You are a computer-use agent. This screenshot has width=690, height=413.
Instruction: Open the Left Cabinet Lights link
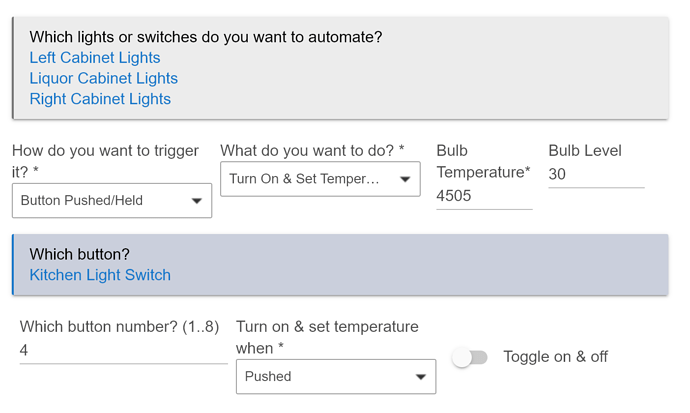click(x=95, y=58)
